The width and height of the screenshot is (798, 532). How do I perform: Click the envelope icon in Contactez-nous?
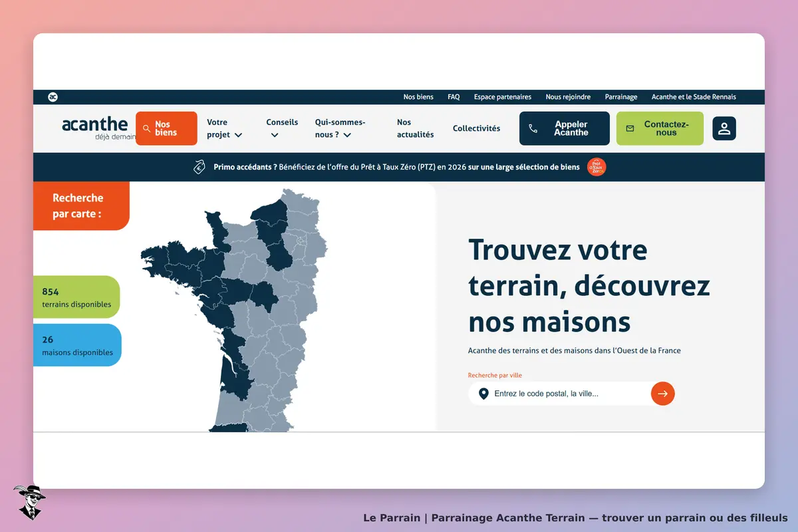coord(630,128)
